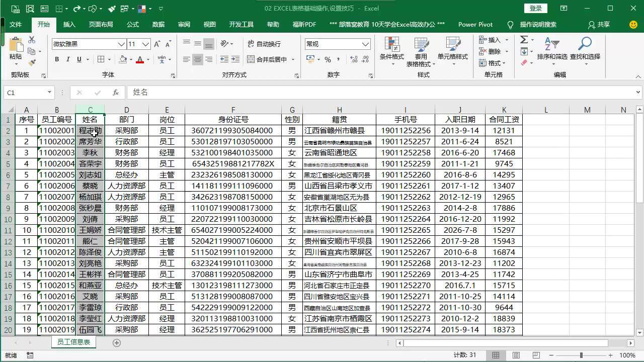
Task: Select the 员工信息表 sheet tab
Action: tap(73, 342)
